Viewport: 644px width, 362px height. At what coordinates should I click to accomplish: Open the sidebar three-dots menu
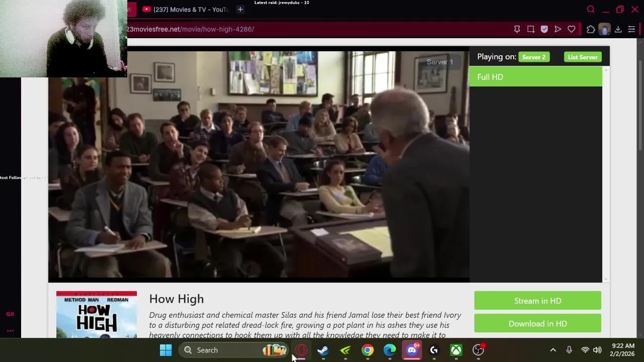point(10,330)
